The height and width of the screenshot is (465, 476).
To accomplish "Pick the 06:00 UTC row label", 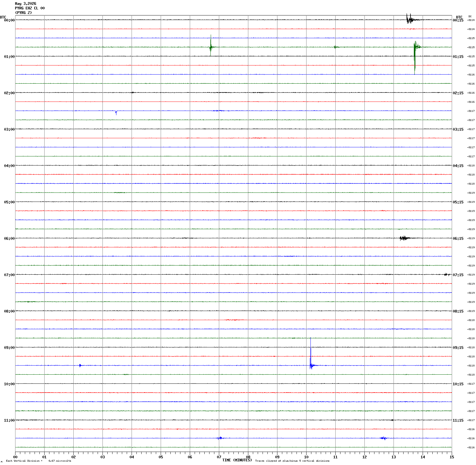I will pos(9,239).
